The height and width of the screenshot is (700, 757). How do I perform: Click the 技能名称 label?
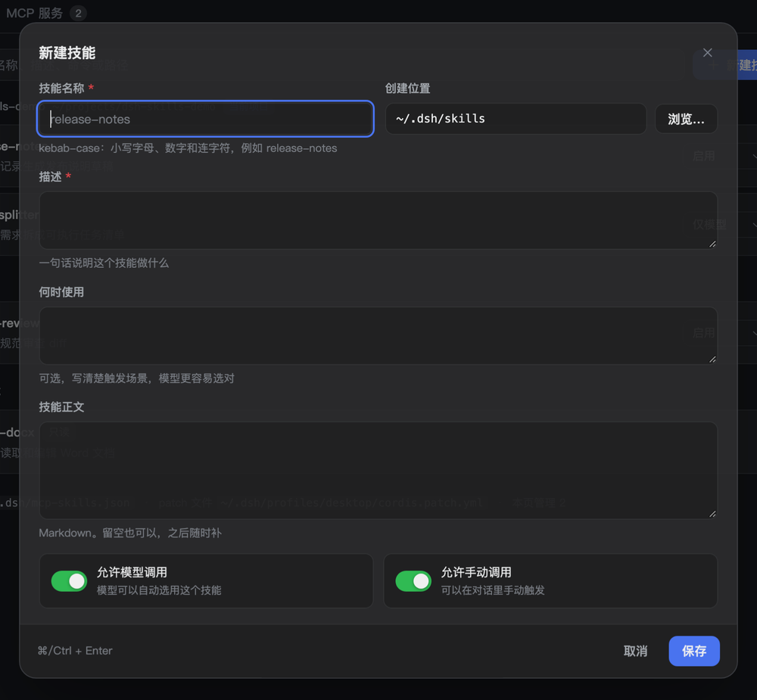[61, 89]
